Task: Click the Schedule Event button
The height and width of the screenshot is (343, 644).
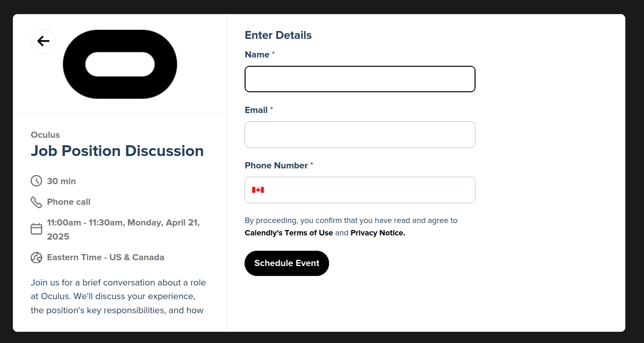Action: click(286, 263)
